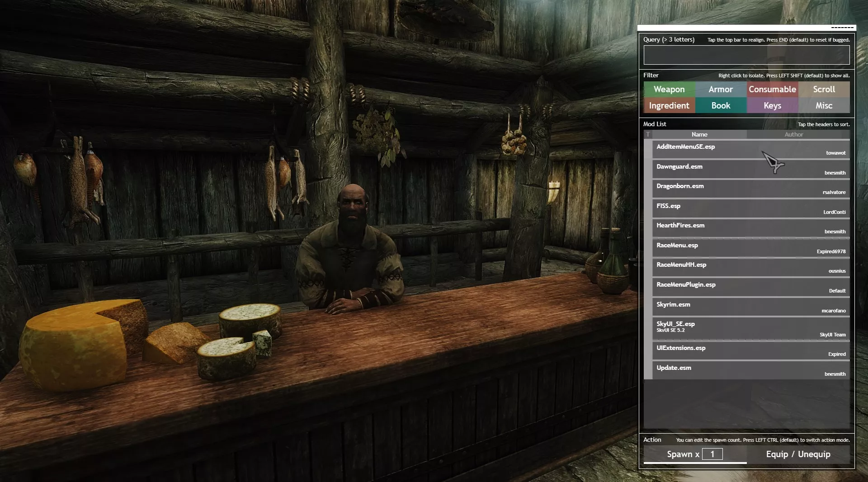
Task: Click author towawot
Action: (835, 153)
